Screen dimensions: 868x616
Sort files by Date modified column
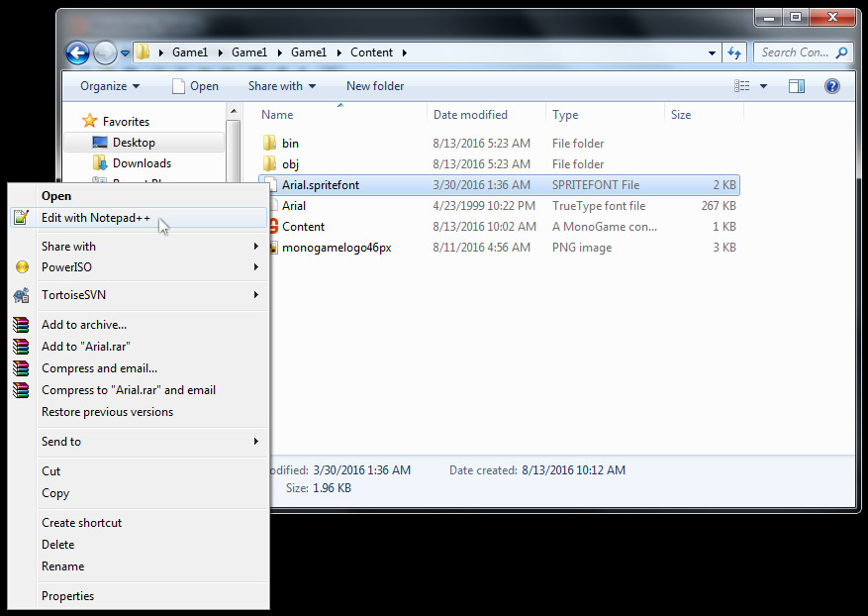coord(470,115)
